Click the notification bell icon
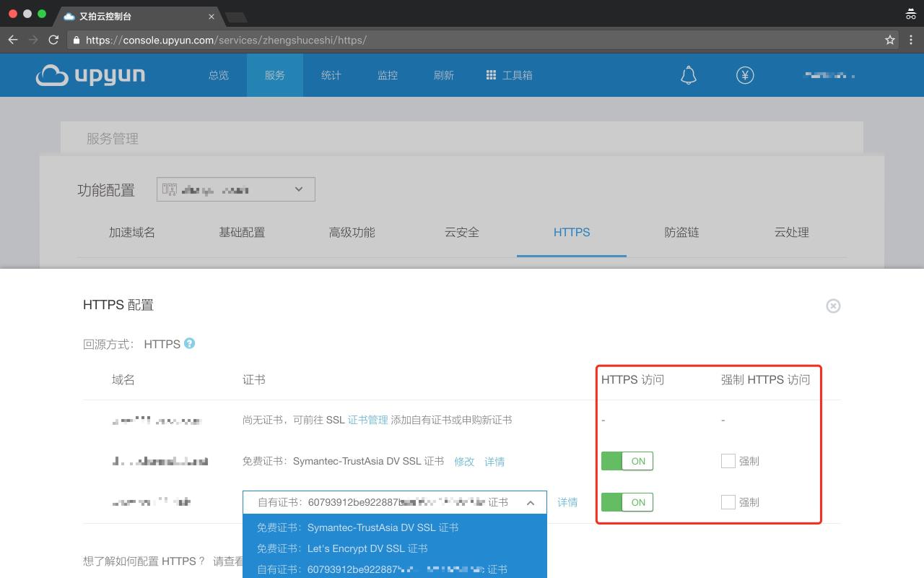 pyautogui.click(x=688, y=75)
